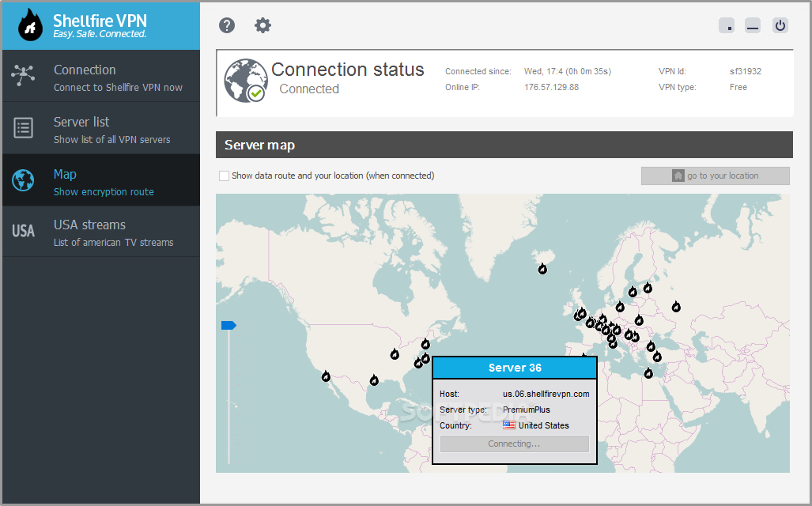812x506 pixels.
Task: Click the USA text icon in sidebar
Action: [23, 231]
